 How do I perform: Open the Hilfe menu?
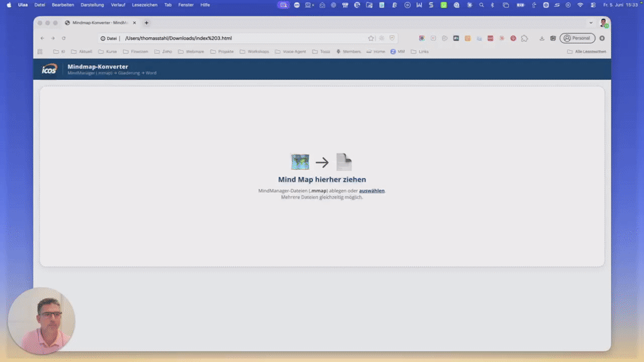coord(206,5)
